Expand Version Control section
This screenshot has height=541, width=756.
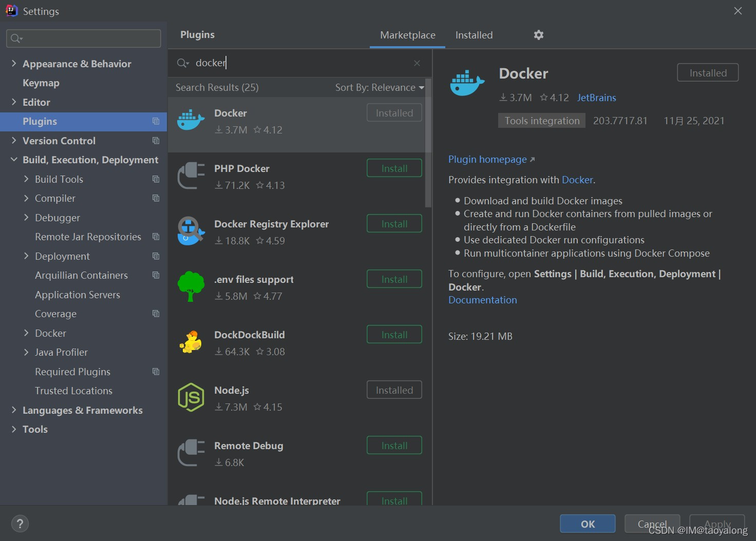pos(14,141)
